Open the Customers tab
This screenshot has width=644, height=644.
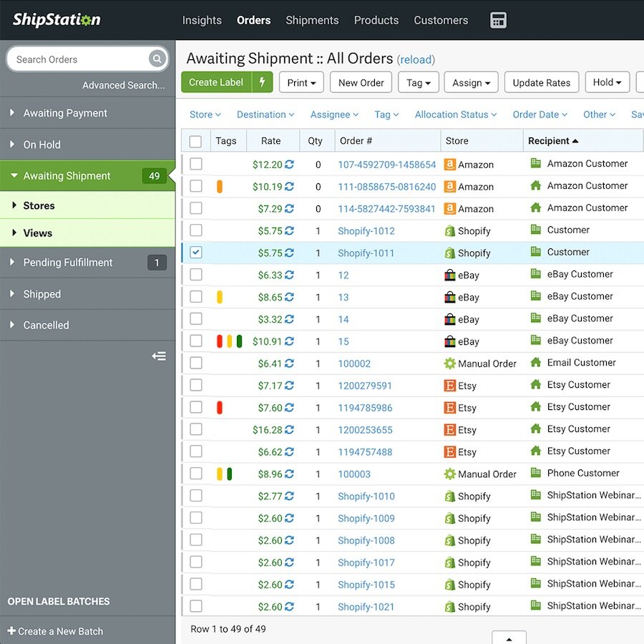[x=441, y=20]
